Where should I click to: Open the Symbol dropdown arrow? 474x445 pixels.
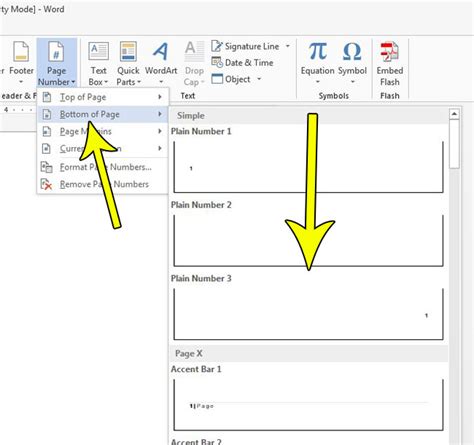coord(352,82)
